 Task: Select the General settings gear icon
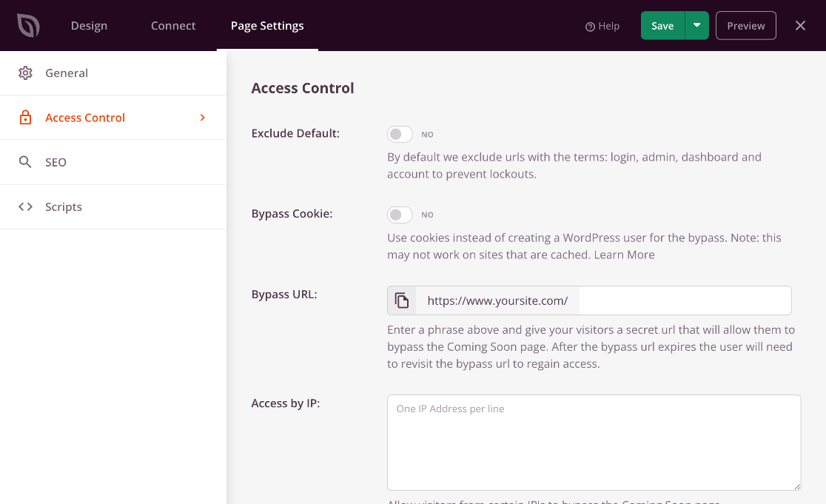tap(24, 73)
